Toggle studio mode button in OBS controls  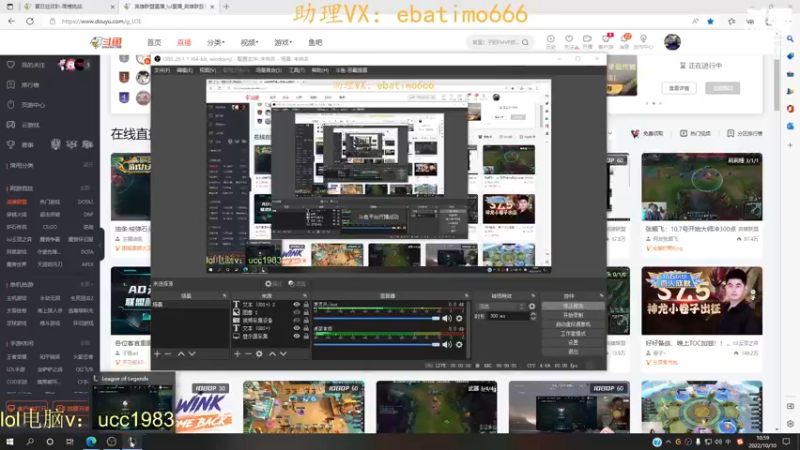coord(573,334)
